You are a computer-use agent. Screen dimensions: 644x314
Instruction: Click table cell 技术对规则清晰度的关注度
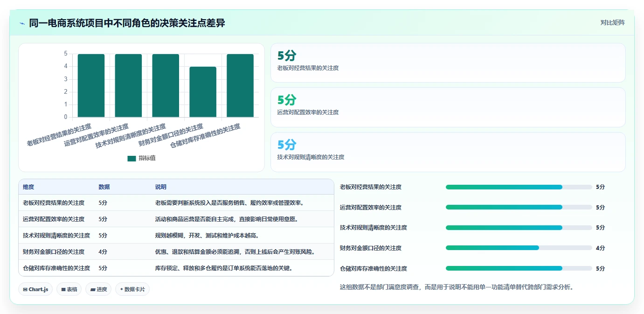pyautogui.click(x=56, y=236)
